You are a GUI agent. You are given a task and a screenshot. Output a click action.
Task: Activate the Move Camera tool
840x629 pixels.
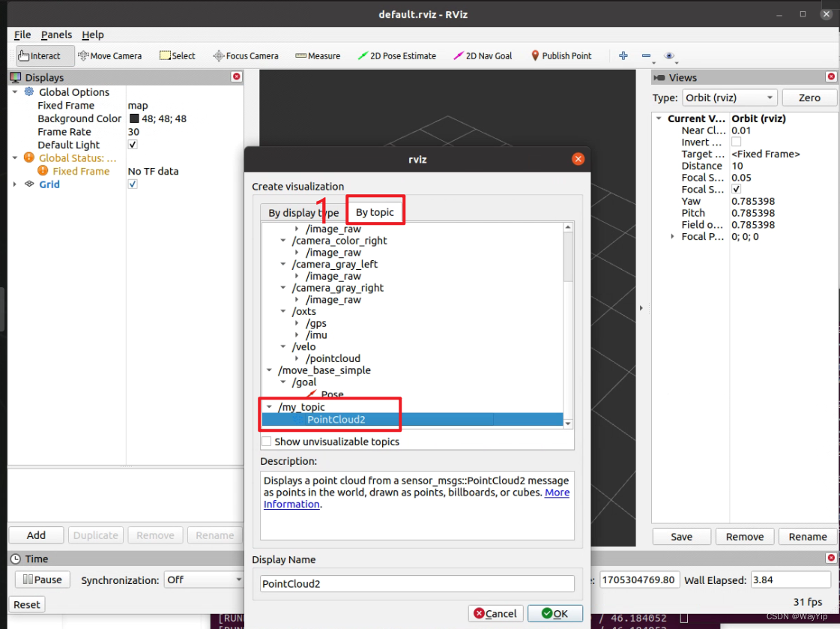pos(110,55)
